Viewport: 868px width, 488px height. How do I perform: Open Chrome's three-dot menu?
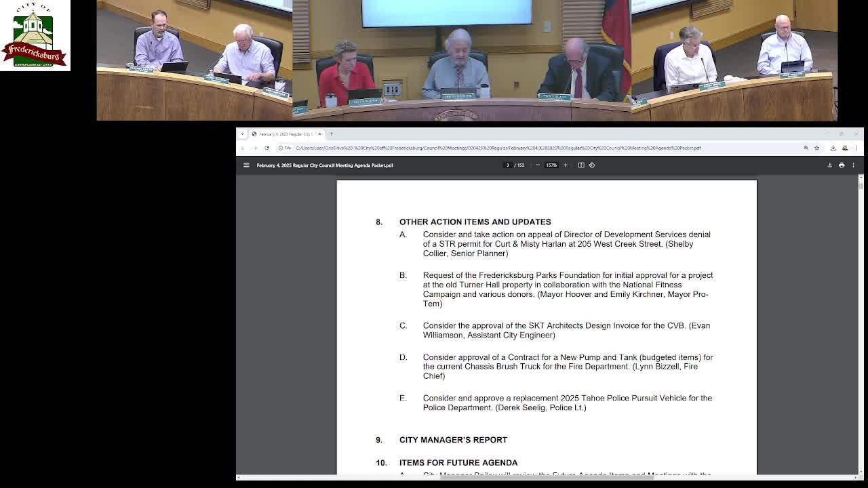[856, 148]
